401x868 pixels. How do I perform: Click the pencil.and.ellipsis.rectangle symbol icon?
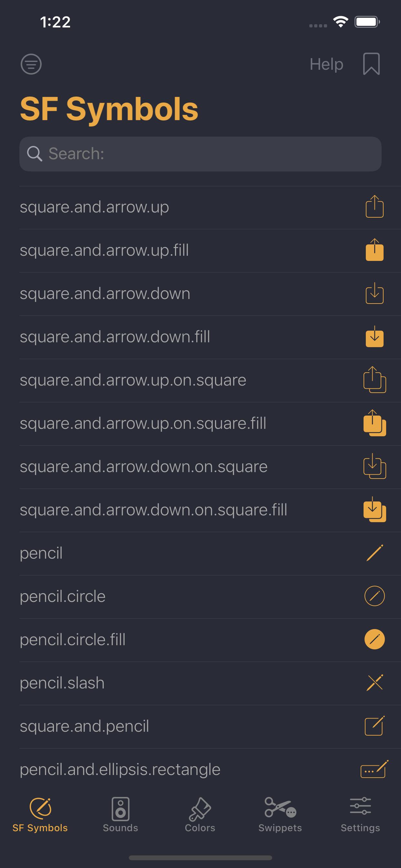(x=375, y=769)
